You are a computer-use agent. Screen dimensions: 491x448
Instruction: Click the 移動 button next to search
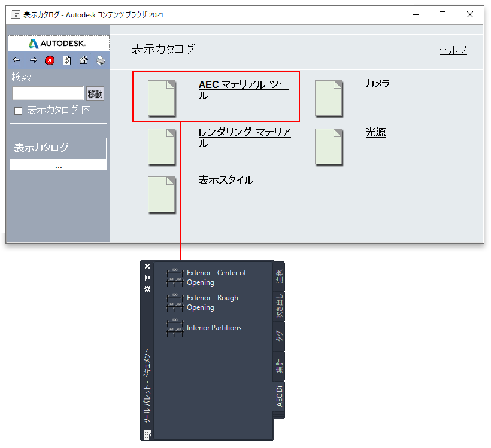click(x=95, y=93)
